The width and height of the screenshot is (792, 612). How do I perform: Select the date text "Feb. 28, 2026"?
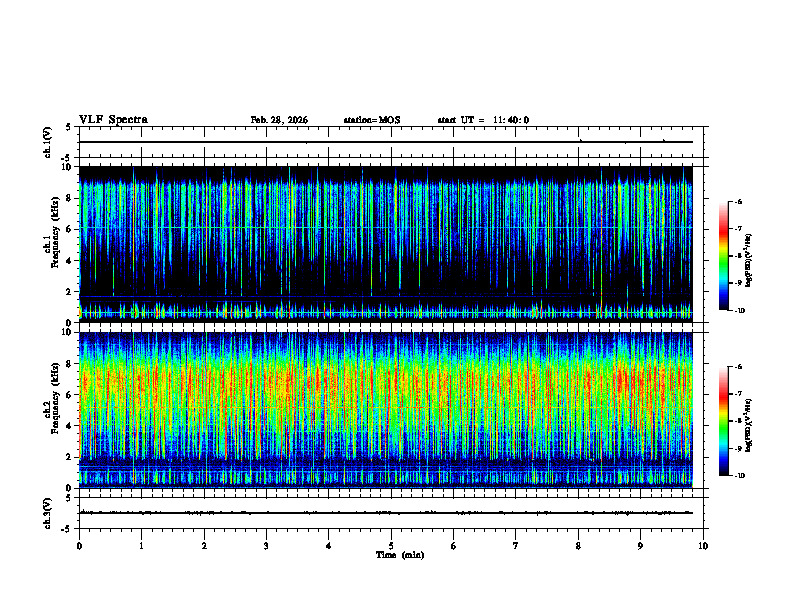pos(279,120)
